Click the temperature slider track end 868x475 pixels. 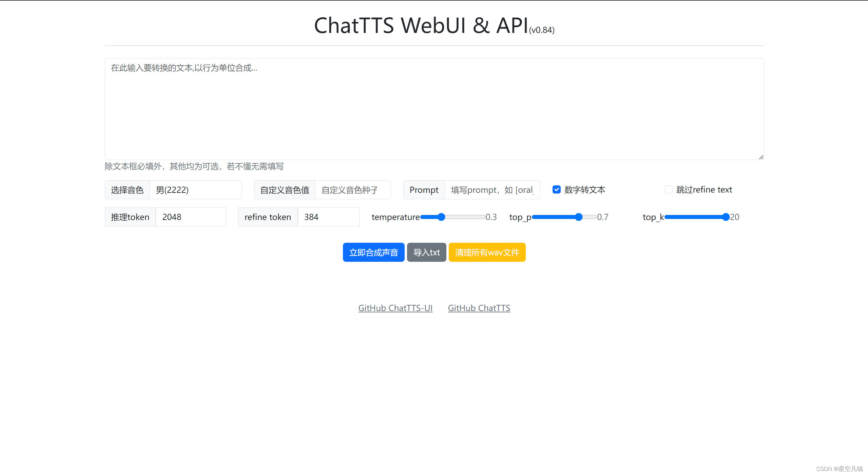[483, 217]
